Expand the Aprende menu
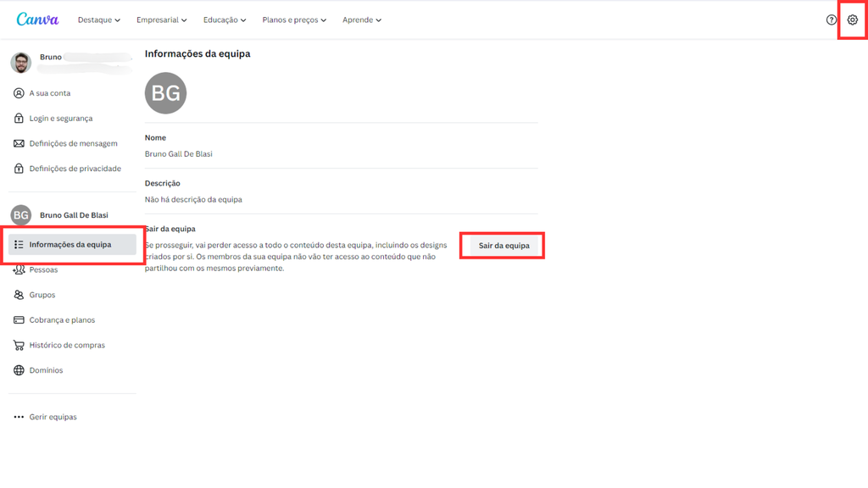Viewport: 868px width, 488px height. (362, 20)
